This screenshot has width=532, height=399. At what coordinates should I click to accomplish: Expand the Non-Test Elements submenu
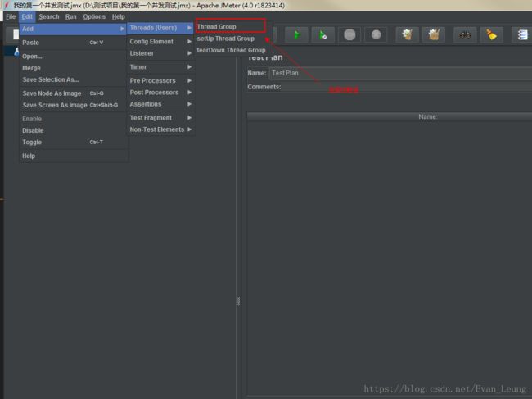(x=160, y=129)
